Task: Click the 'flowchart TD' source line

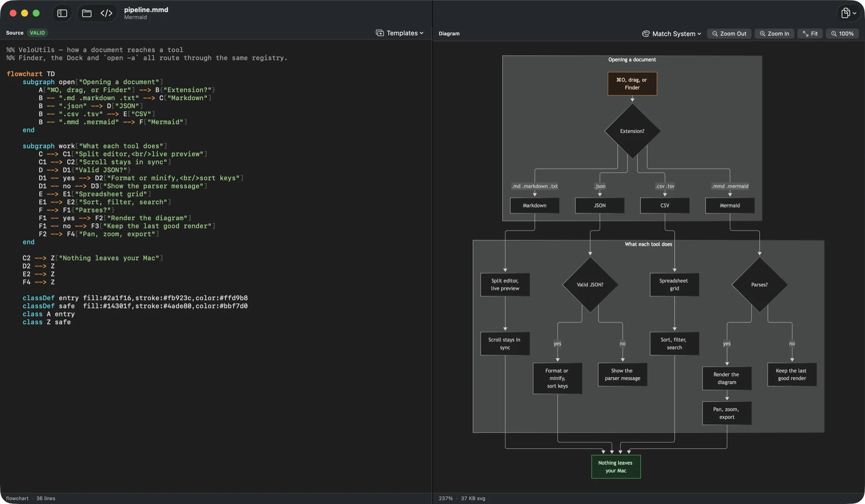Action: point(31,74)
